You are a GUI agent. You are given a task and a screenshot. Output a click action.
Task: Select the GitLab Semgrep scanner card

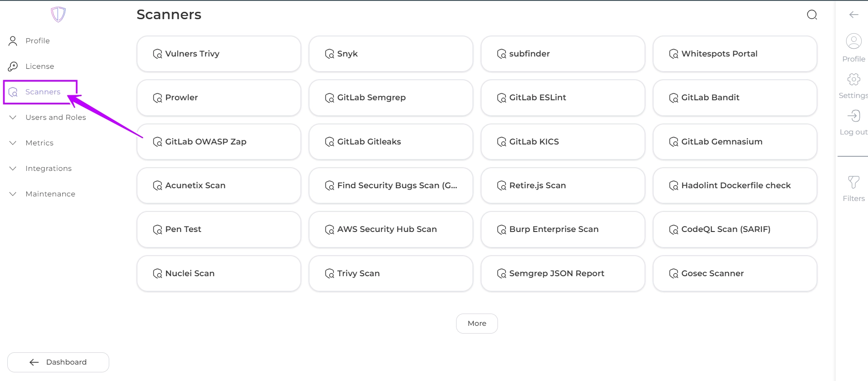click(391, 98)
